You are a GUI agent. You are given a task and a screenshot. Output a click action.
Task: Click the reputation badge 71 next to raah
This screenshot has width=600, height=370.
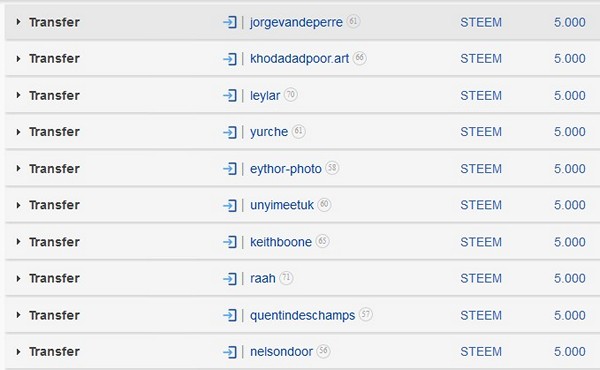point(286,278)
